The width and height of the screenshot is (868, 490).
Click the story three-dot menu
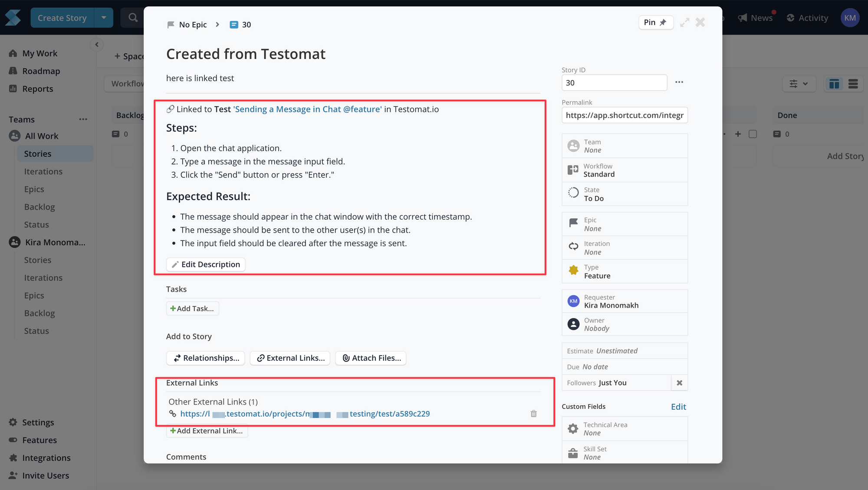(x=679, y=82)
